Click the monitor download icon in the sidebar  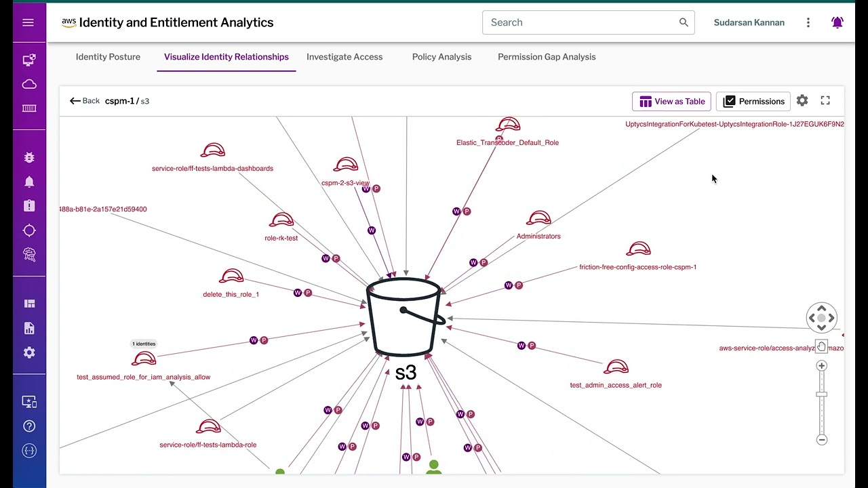point(29,402)
